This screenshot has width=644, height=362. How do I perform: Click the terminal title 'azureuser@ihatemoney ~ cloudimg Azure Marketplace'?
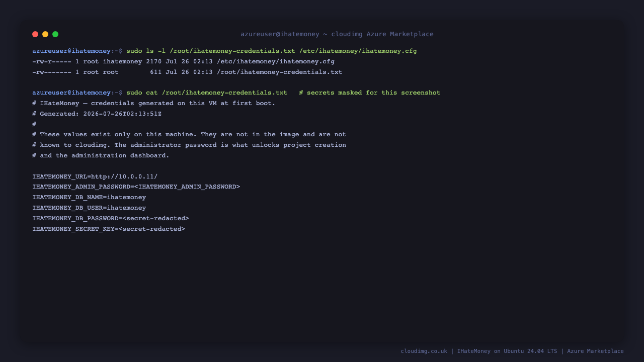click(337, 34)
